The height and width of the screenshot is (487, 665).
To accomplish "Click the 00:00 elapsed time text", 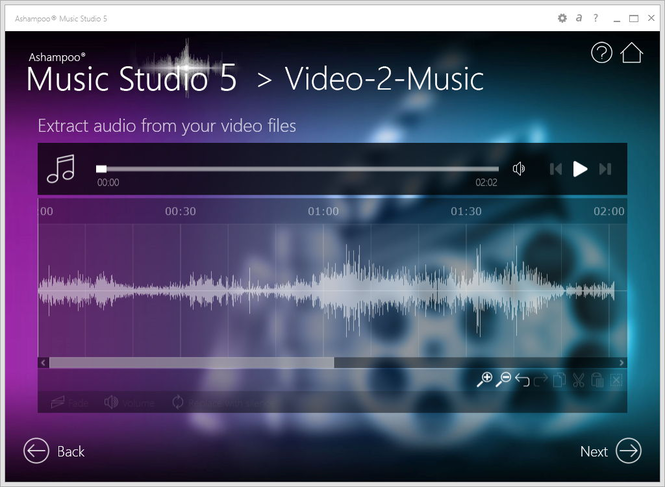I will coord(108,183).
